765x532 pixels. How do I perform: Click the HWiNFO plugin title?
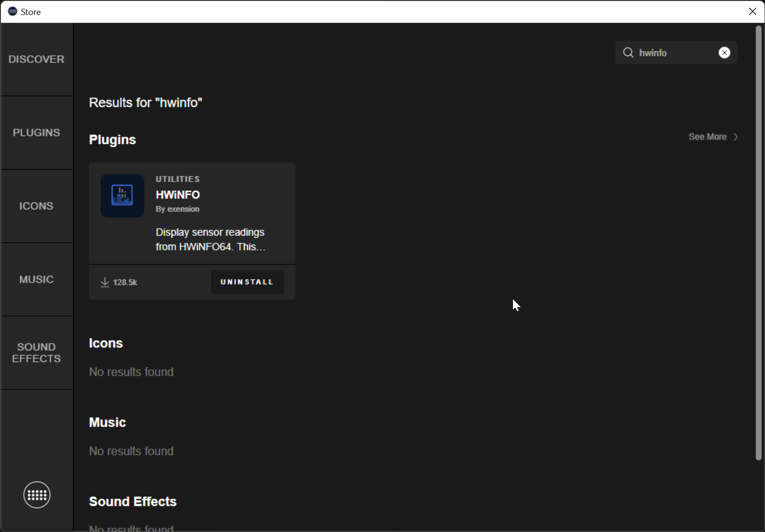(x=178, y=195)
